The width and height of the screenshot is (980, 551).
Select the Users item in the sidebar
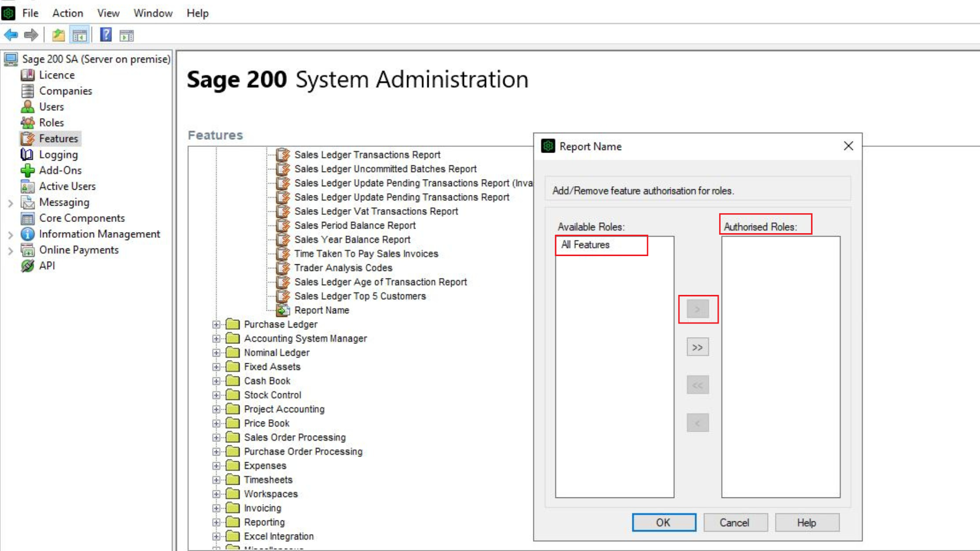(x=52, y=107)
